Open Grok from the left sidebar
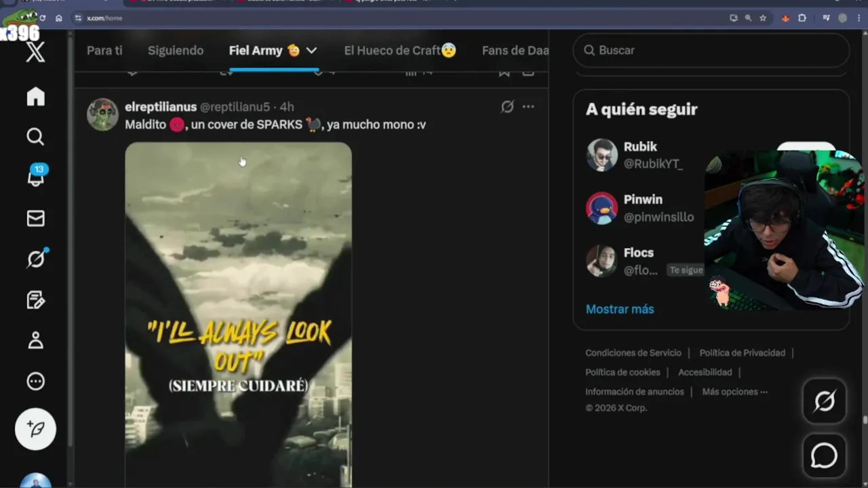This screenshot has width=868, height=488. click(x=36, y=258)
